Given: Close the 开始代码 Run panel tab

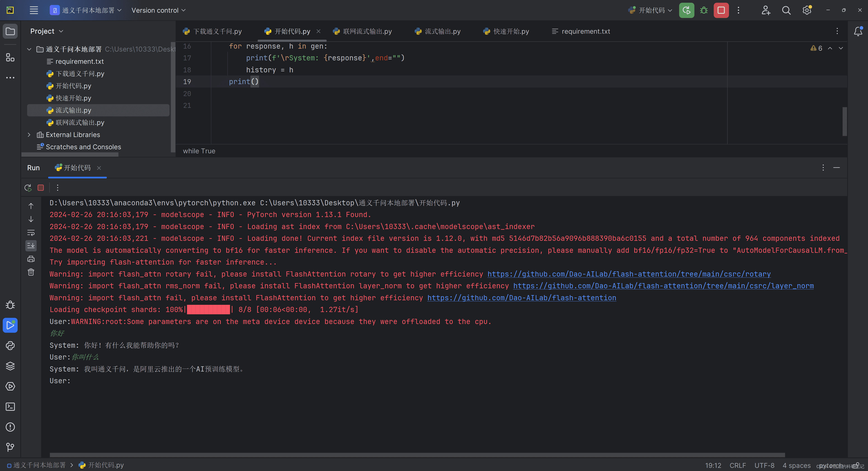Looking at the screenshot, I should click(x=99, y=168).
